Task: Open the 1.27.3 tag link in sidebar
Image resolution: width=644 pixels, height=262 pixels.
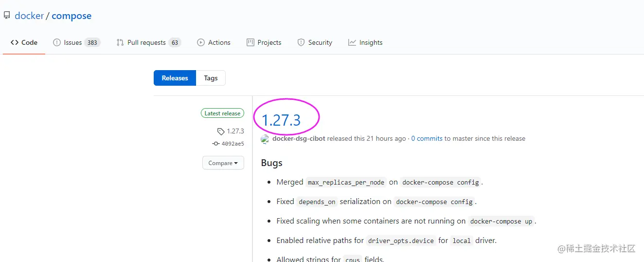Action: click(235, 131)
